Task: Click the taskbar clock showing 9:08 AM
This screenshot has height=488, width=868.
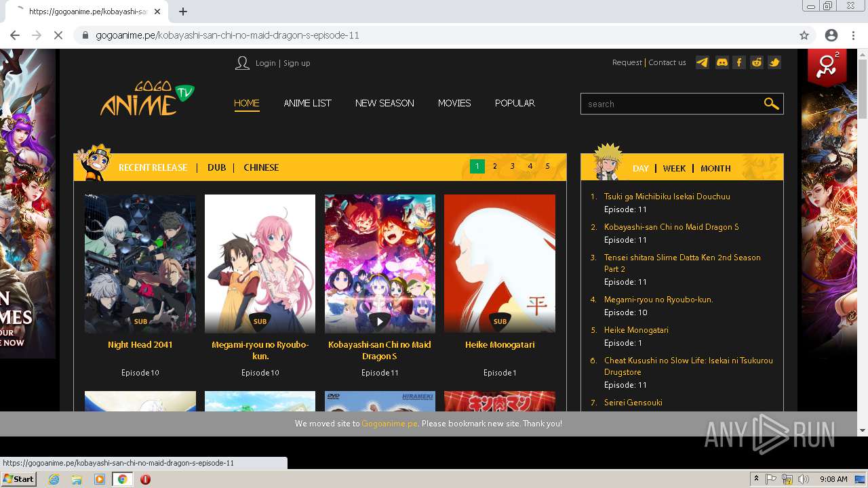Action: [833, 479]
